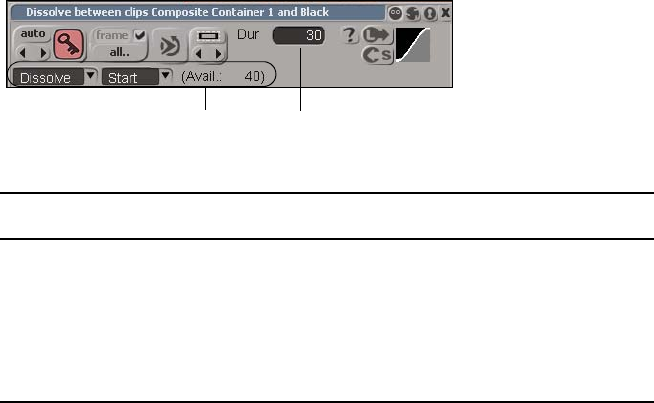Click the red key (set keyframe) icon
654x403 pixels.
(69, 44)
